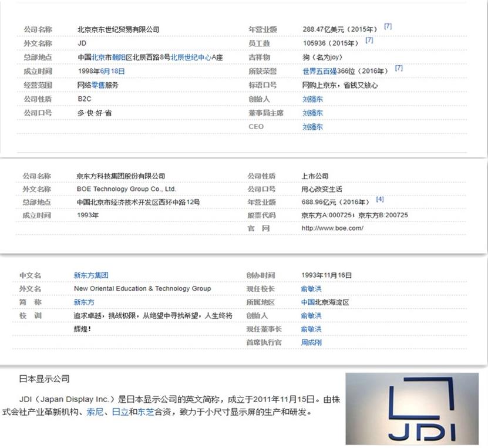
Task: Click the 股票代码 label
Action: point(261,215)
